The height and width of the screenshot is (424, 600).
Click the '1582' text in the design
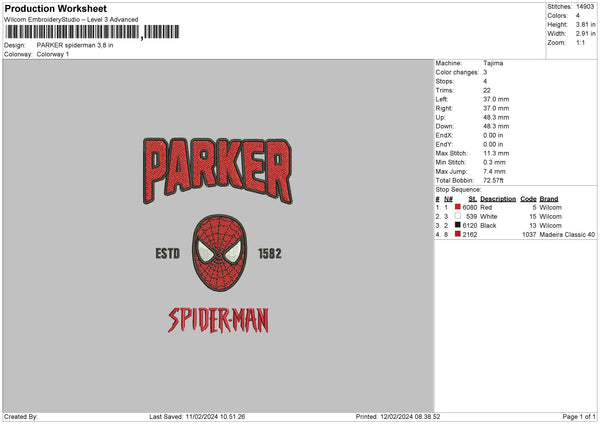pos(270,253)
